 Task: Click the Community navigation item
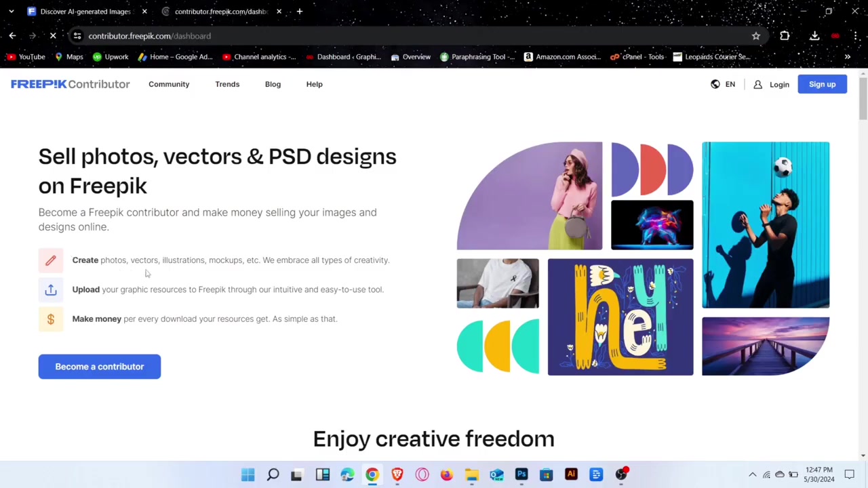(x=169, y=84)
